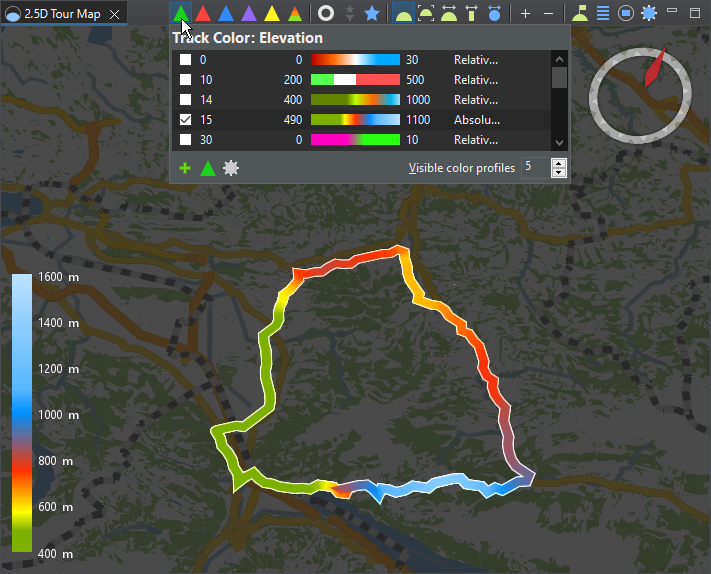The image size is (711, 574).
Task: Click the red-white-blue gradient of profile 0
Action: [x=355, y=59]
